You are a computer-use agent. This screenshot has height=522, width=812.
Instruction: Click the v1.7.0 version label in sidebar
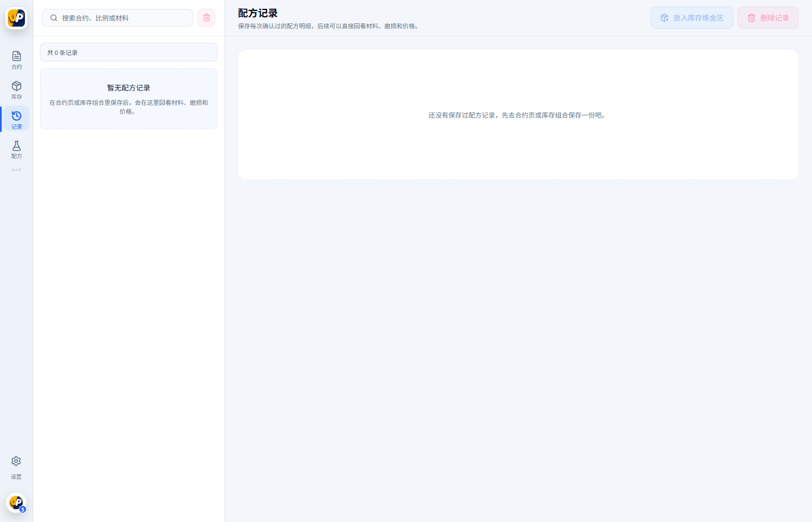[16, 170]
